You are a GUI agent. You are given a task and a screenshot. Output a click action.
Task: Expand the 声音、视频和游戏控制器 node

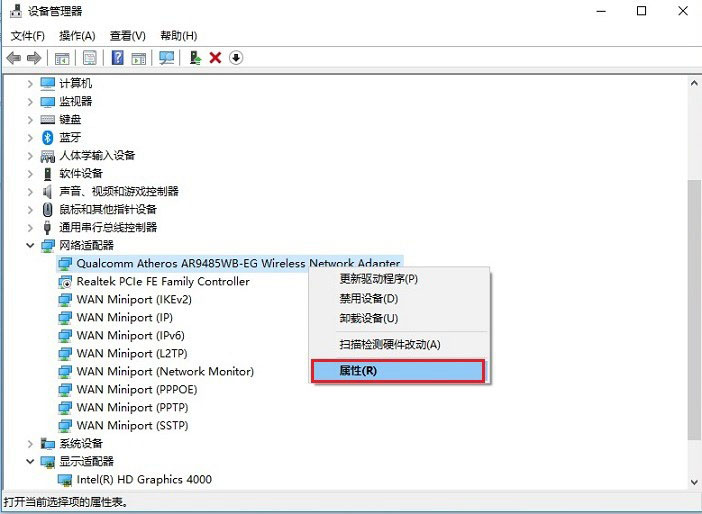tap(30, 192)
